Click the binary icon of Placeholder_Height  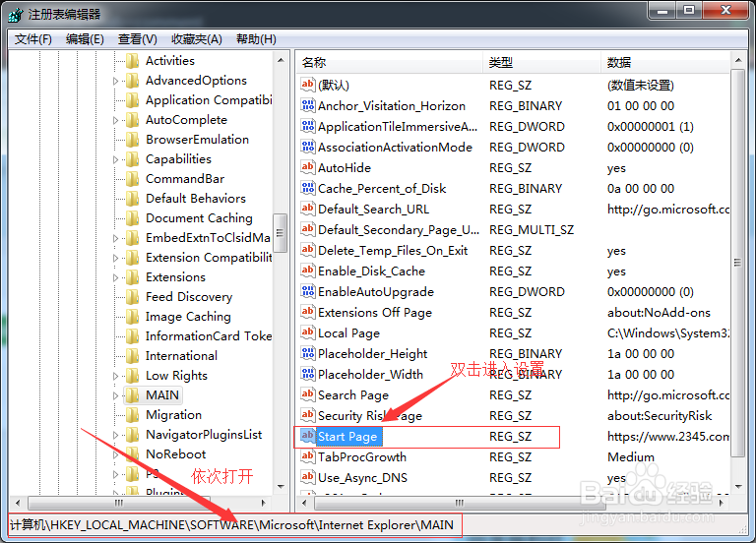coord(307,354)
